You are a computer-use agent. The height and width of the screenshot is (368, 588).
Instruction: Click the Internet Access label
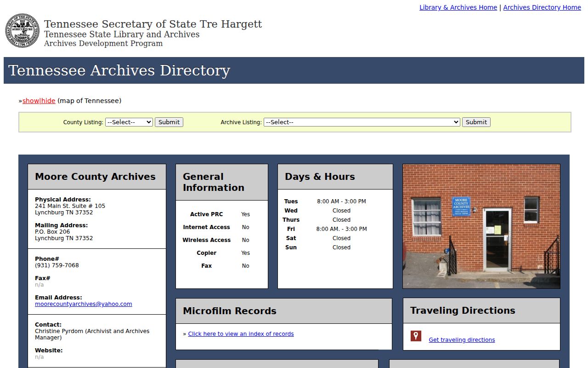(206, 227)
